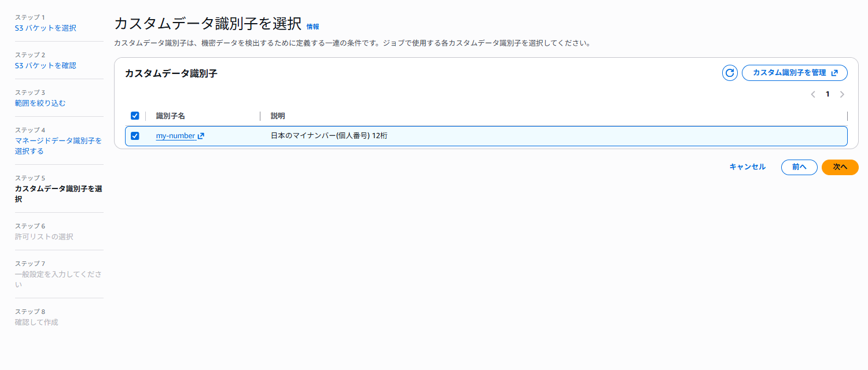This screenshot has height=370, width=868.
Task: Click the 前へ button
Action: tap(799, 166)
